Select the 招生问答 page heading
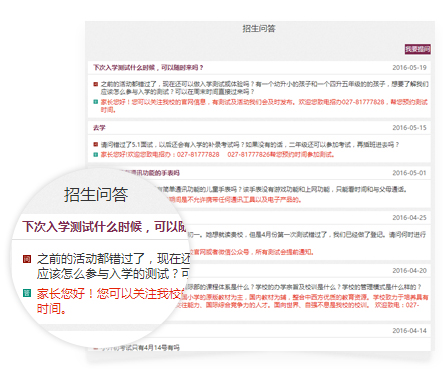 [x=259, y=29]
